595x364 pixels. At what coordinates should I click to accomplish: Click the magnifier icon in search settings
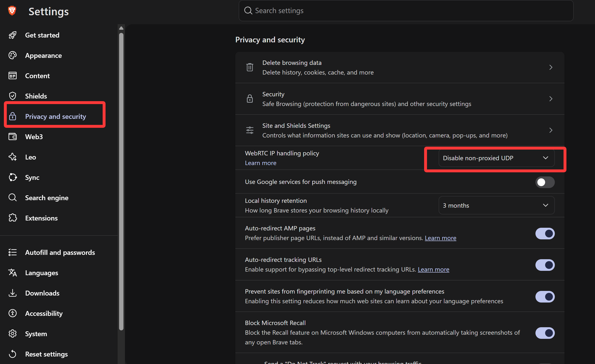click(248, 11)
